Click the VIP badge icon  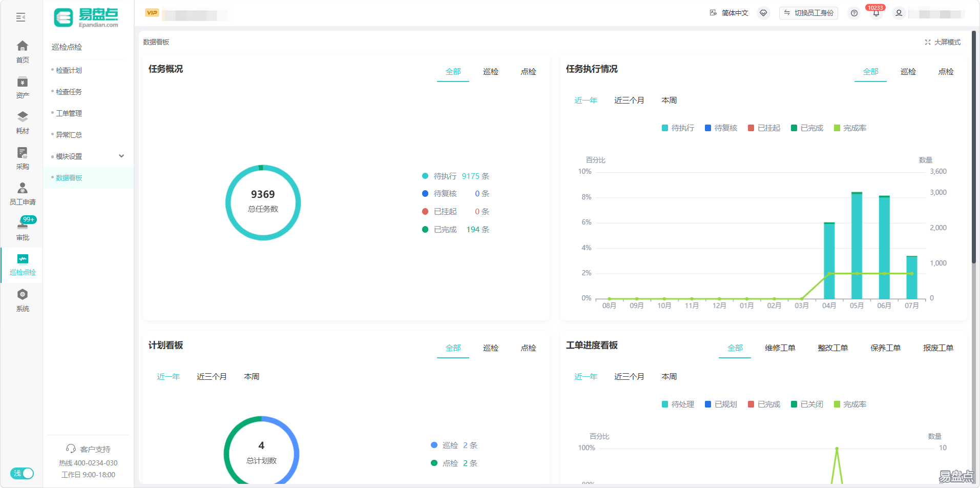[x=152, y=13]
